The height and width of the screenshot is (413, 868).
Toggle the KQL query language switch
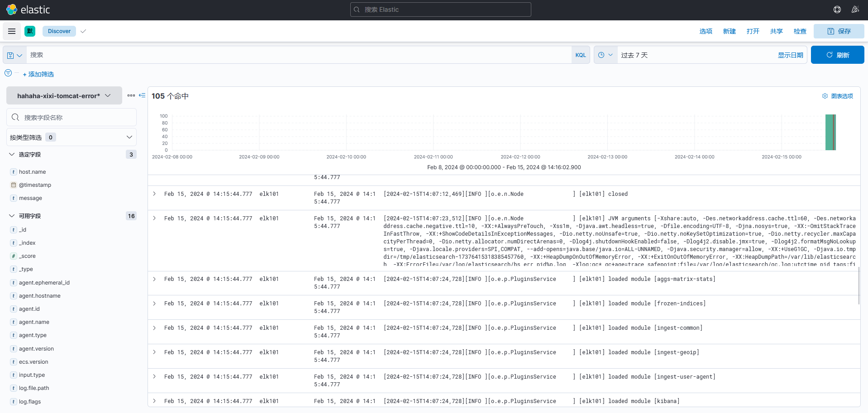pos(580,55)
